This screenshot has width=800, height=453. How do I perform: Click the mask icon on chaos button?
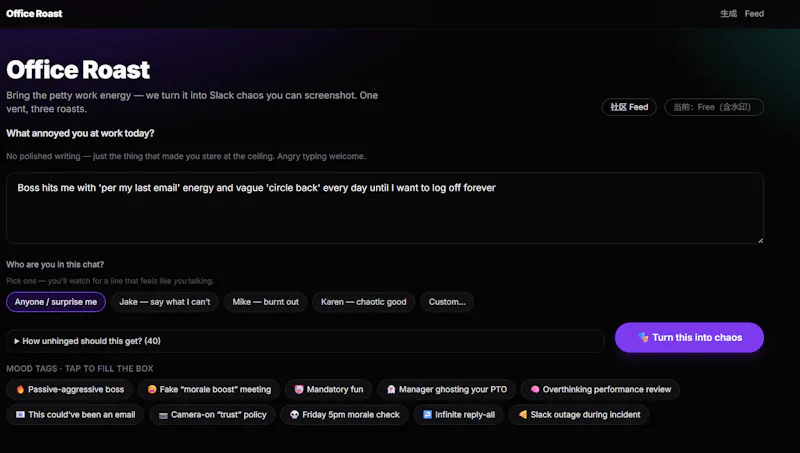tap(643, 337)
